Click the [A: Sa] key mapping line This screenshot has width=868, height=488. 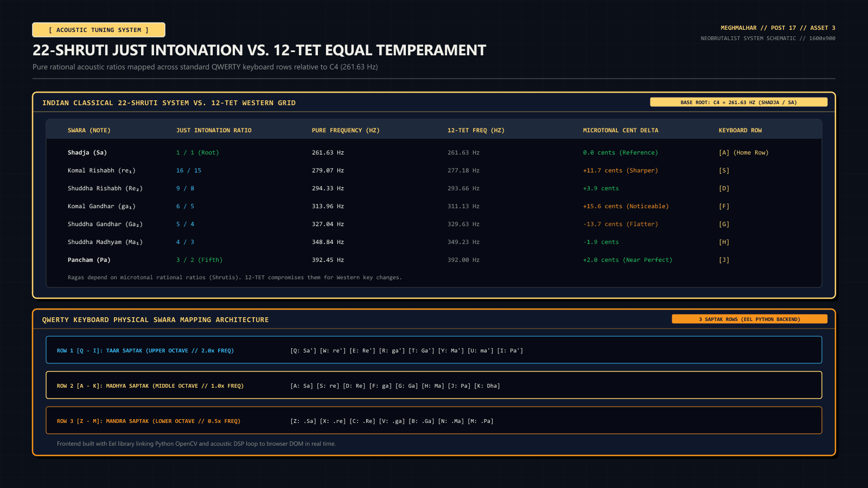[395, 386]
